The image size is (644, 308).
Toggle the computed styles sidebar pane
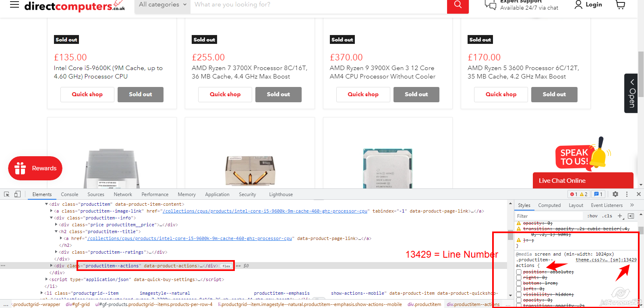[631, 216]
